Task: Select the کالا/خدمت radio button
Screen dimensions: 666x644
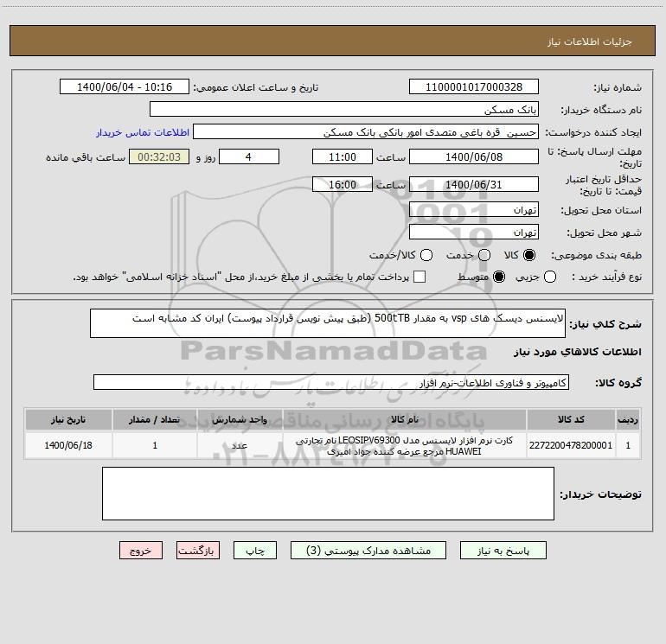Action: click(x=426, y=255)
